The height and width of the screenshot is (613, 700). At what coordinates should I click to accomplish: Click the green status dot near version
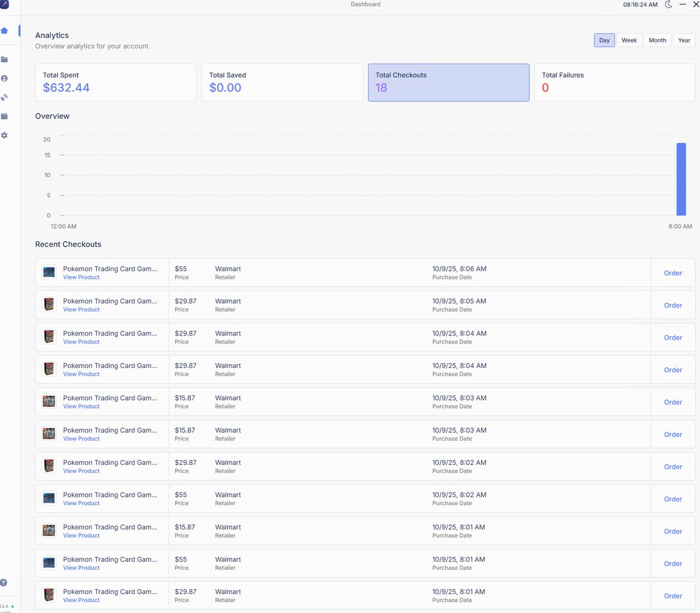(x=12, y=607)
